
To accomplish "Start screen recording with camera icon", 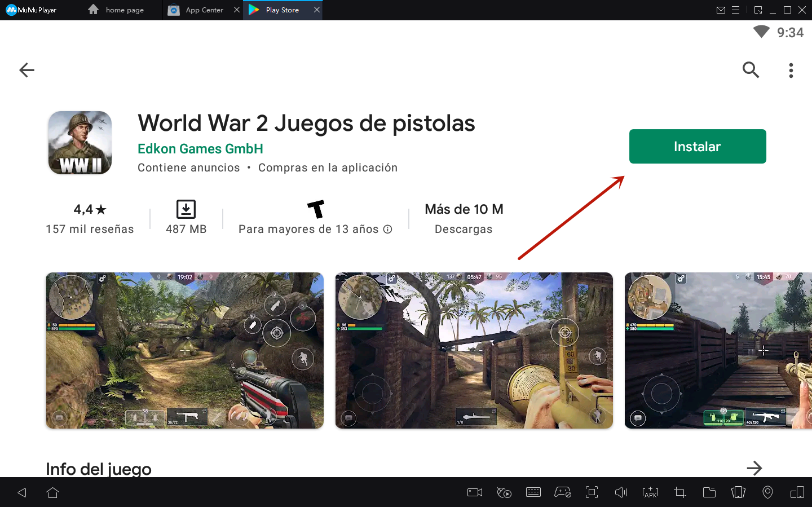I will (475, 493).
